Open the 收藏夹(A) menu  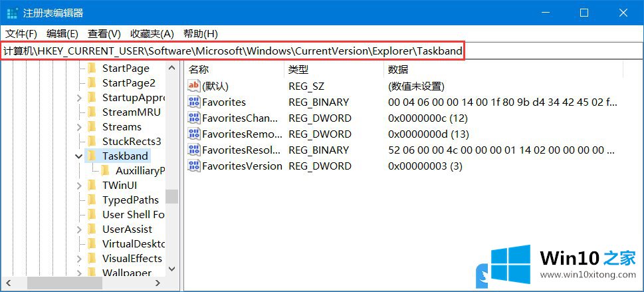(x=152, y=34)
